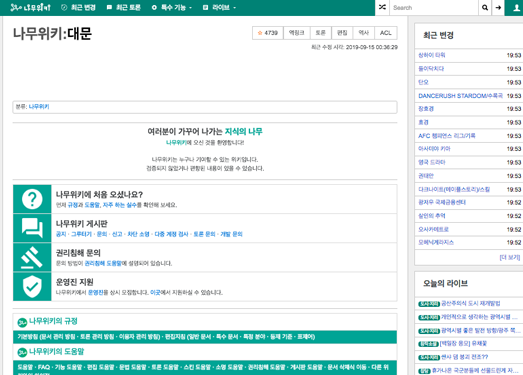Star the page with 4739 button
Screen dimensions: 523x375
268,33
